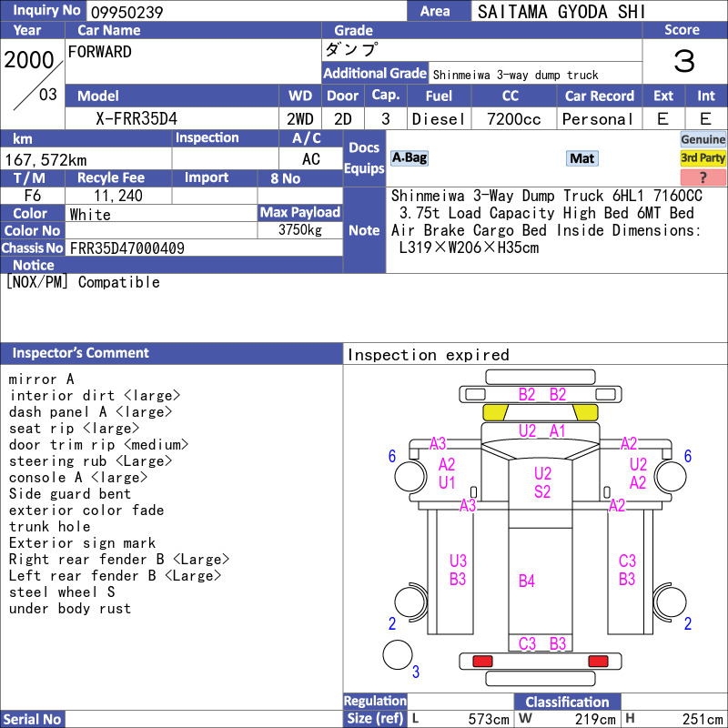Click the recycle fee value 11,240
The height and width of the screenshot is (728, 728).
(118, 196)
